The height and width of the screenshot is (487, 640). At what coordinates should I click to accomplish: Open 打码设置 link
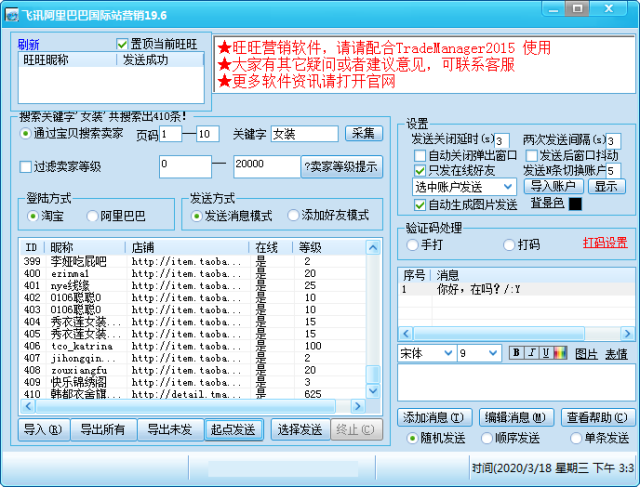tap(605, 242)
